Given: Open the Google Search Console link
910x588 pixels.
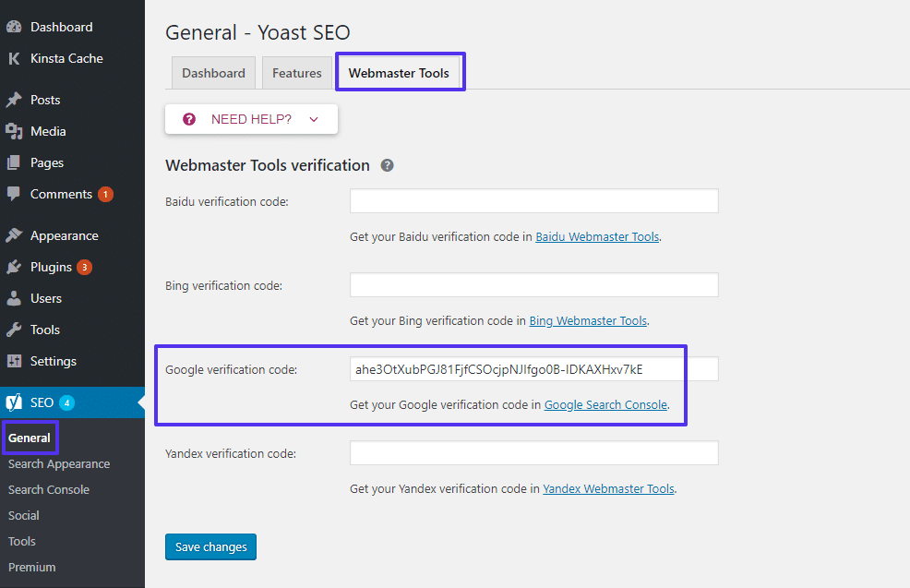Looking at the screenshot, I should 605,404.
